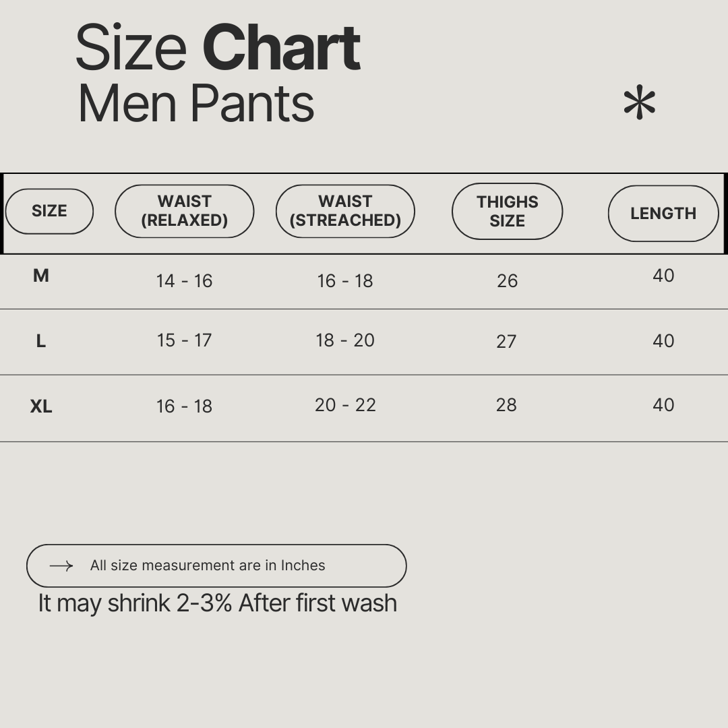
Task: Click the 'All size measurement are in Inches' note
Action: point(208,566)
